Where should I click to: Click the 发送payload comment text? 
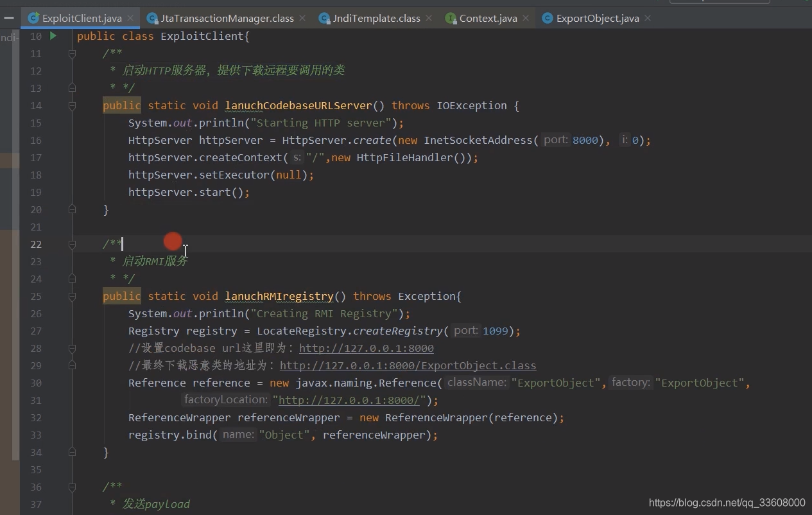(156, 504)
